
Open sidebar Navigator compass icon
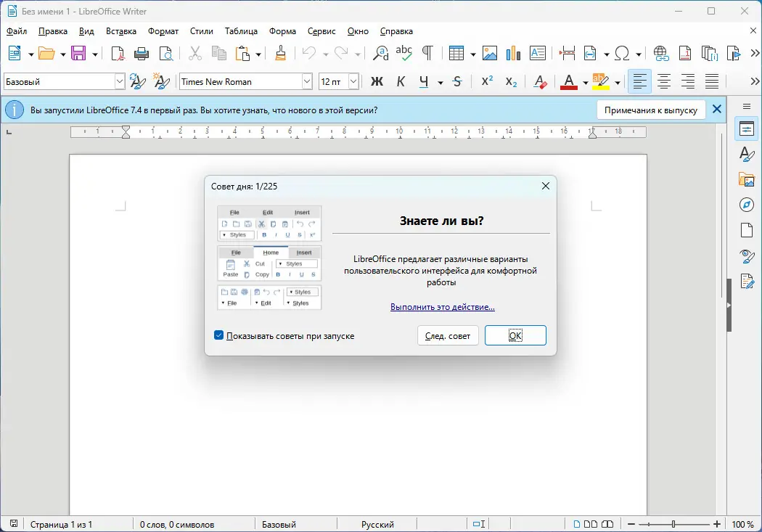[747, 205]
